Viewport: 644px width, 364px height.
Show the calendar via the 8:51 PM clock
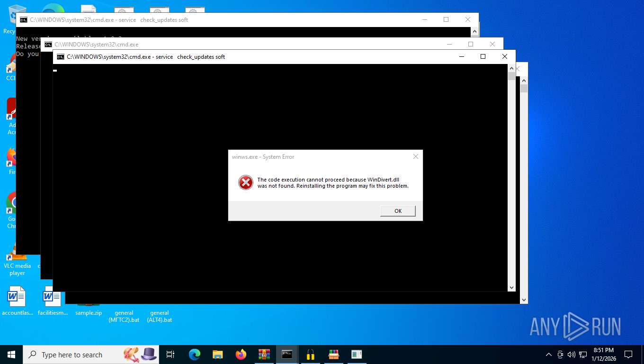[x=604, y=355]
